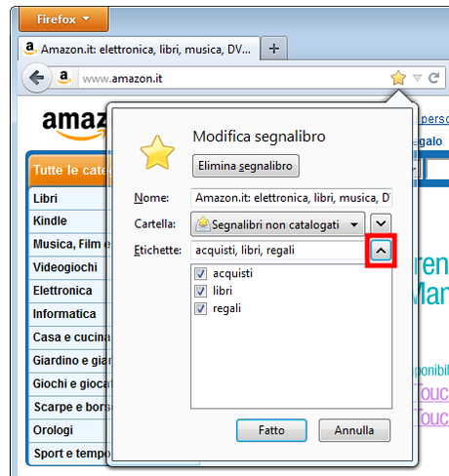Open the Firefox menu button
Viewport: 449px width, 476px height.
point(63,20)
